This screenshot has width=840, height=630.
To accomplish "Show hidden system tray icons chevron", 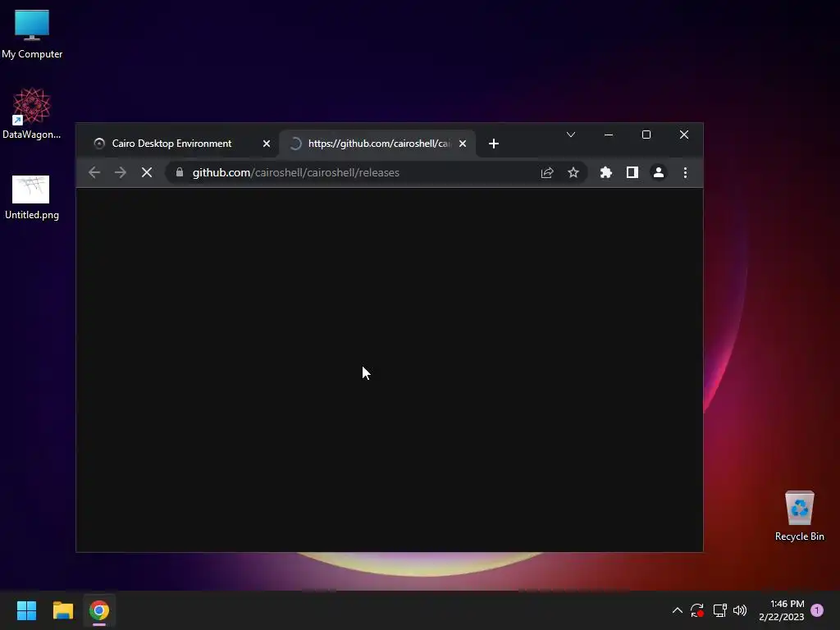I will point(677,610).
